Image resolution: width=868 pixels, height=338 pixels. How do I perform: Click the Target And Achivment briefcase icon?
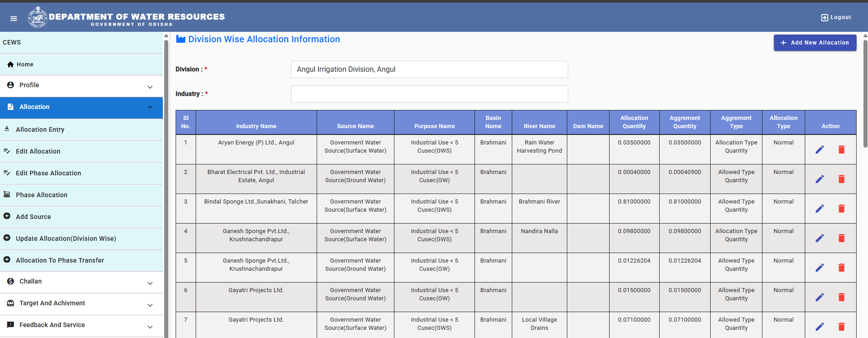pyautogui.click(x=10, y=303)
